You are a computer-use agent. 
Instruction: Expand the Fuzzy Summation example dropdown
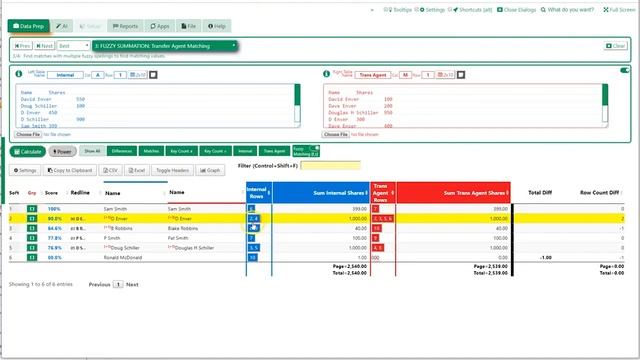(165, 46)
